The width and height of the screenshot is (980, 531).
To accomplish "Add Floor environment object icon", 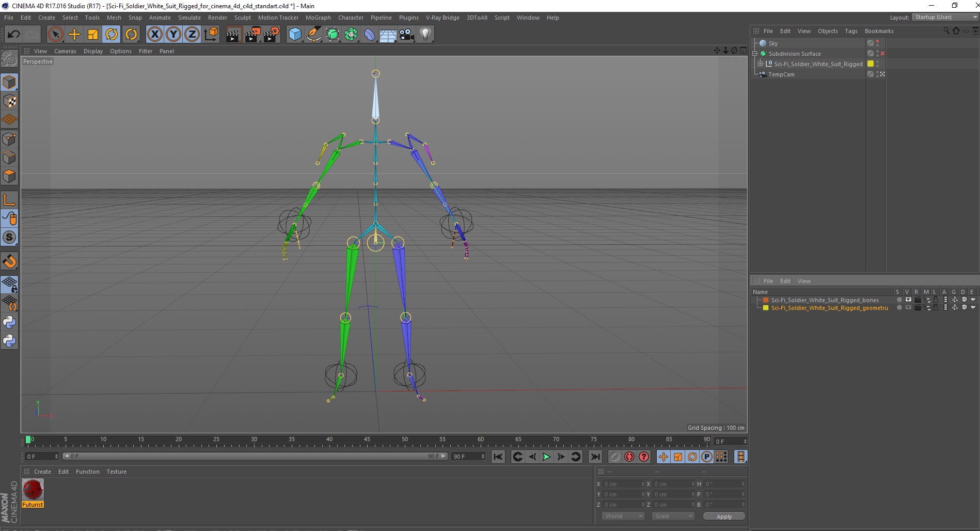I will (x=388, y=35).
